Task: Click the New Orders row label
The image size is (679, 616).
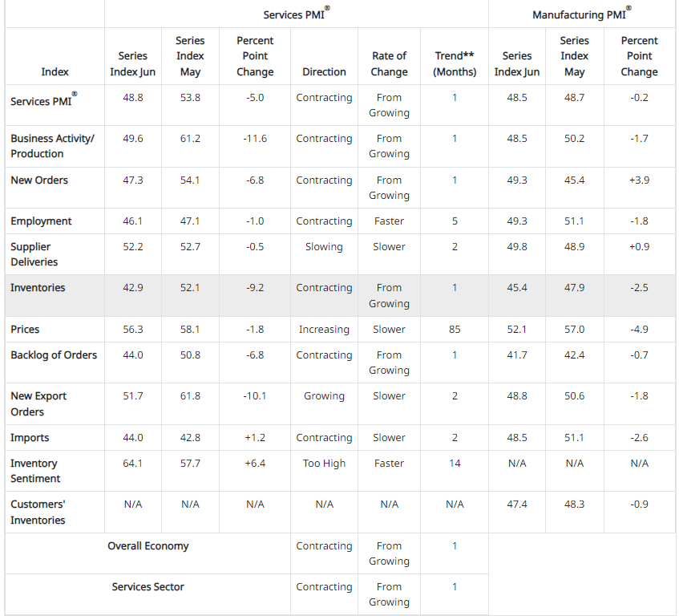Action: pos(39,180)
